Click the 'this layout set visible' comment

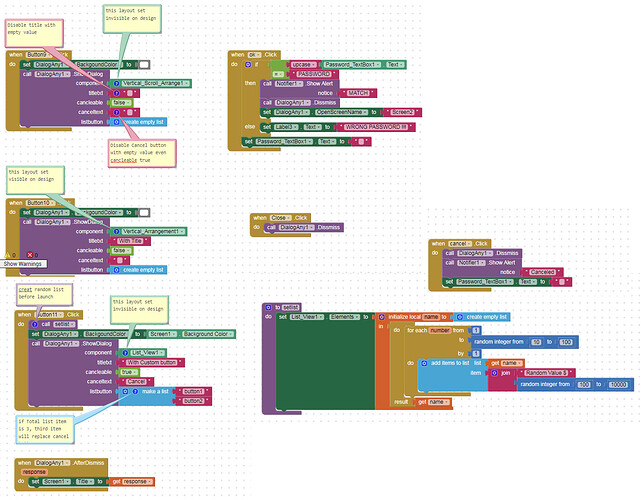point(35,180)
